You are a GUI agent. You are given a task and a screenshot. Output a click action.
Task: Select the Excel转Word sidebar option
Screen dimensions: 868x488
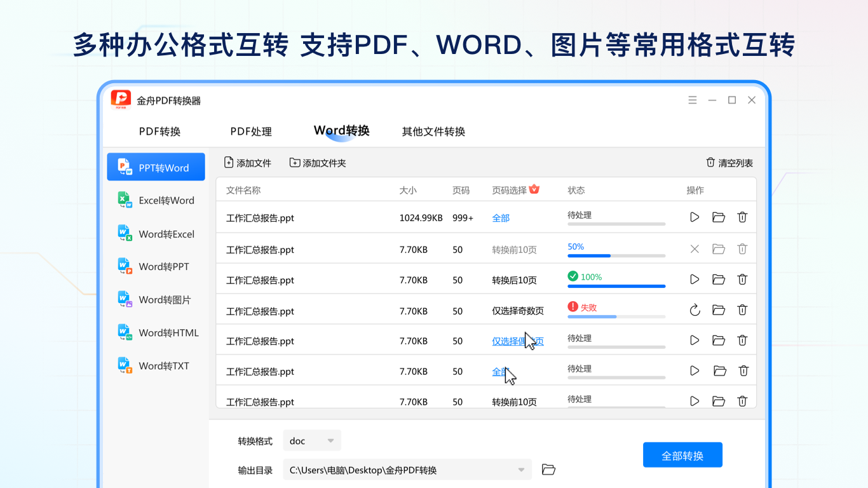(x=156, y=200)
